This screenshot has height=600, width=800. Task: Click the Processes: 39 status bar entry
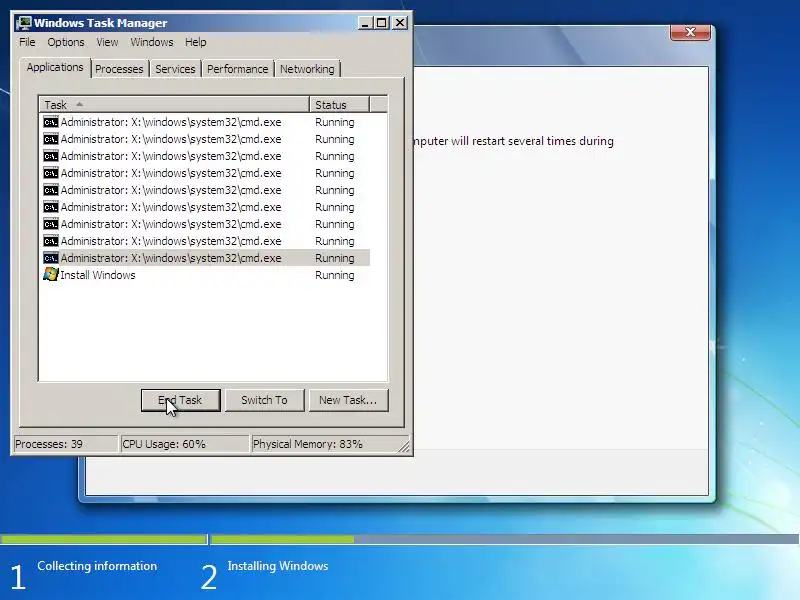pos(65,444)
